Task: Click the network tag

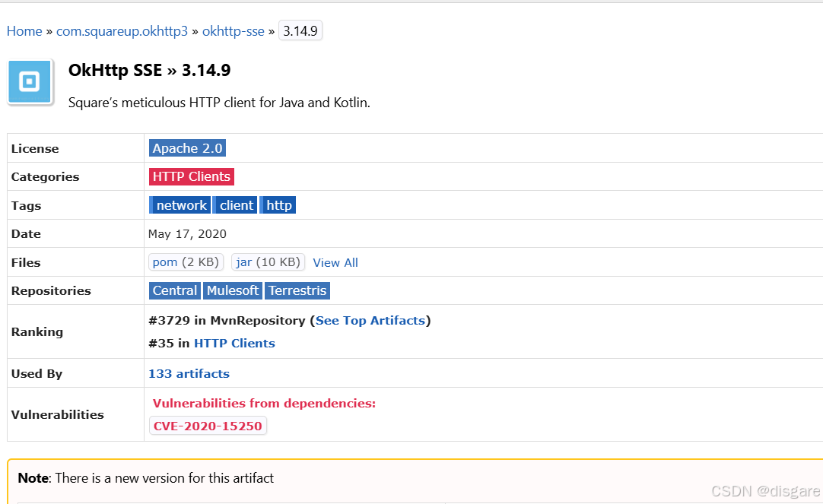Action: point(180,205)
